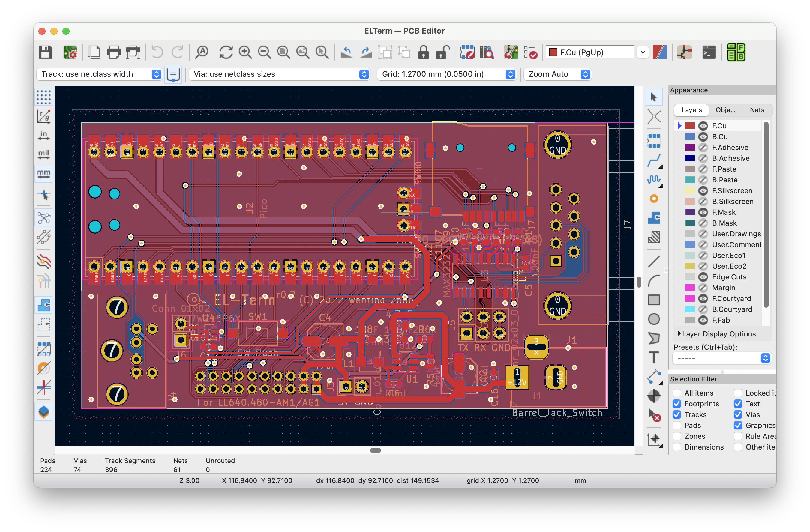Switch units to millimeters
The width and height of the screenshot is (810, 532).
(x=43, y=173)
